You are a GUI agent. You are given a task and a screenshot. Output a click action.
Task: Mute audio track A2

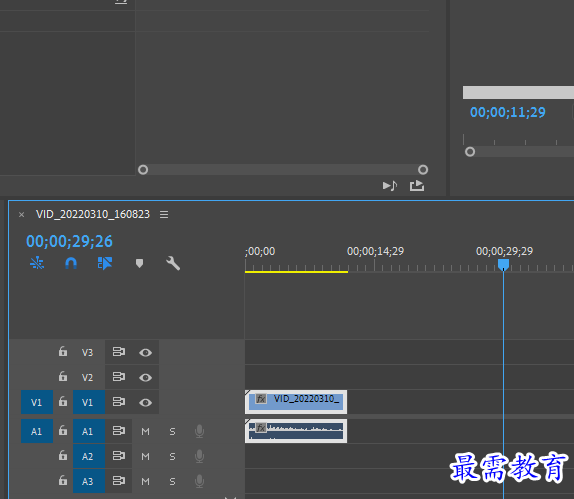click(145, 457)
